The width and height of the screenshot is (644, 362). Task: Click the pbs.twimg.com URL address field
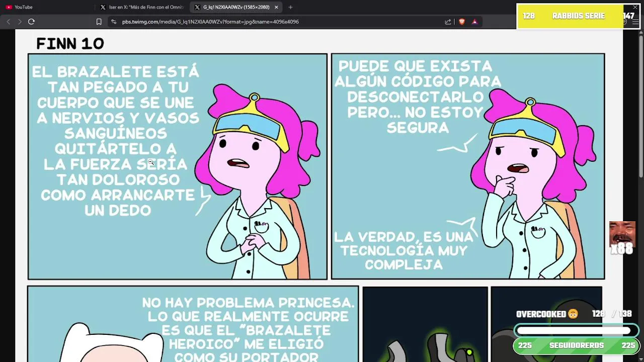[210, 22]
